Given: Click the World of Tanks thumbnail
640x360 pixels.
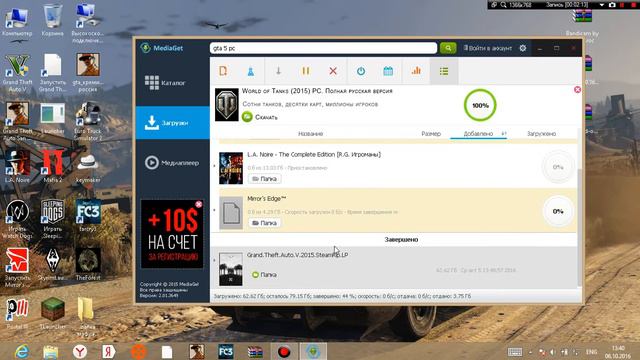Looking at the screenshot, I should pos(227,104).
